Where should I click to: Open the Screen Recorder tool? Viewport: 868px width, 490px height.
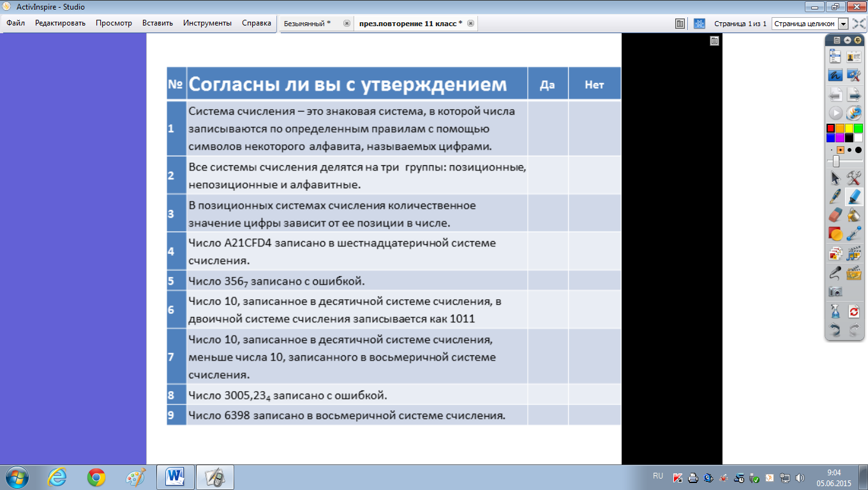[x=854, y=273]
